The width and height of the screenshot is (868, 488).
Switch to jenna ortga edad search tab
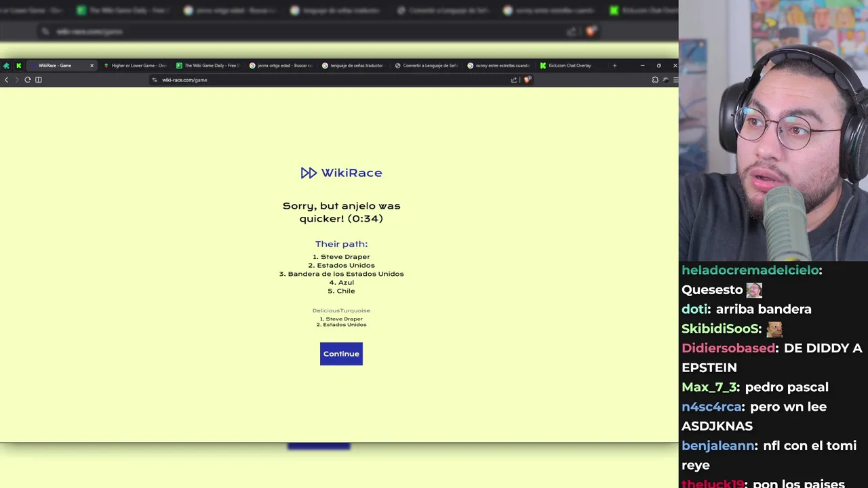point(281,66)
